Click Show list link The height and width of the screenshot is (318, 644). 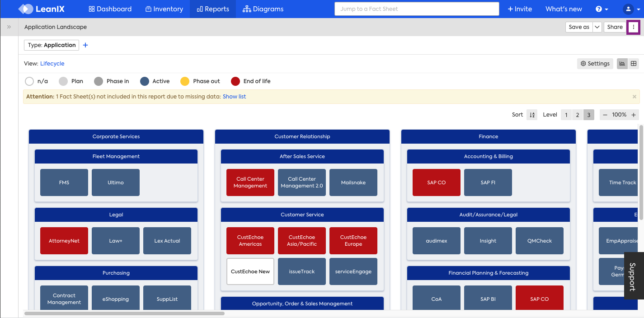pos(234,97)
